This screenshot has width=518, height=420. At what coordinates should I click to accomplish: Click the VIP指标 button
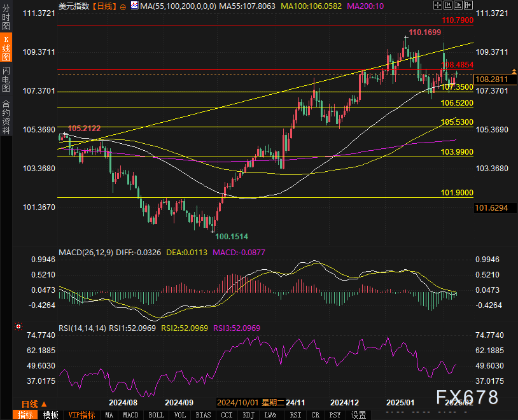click(x=81, y=415)
